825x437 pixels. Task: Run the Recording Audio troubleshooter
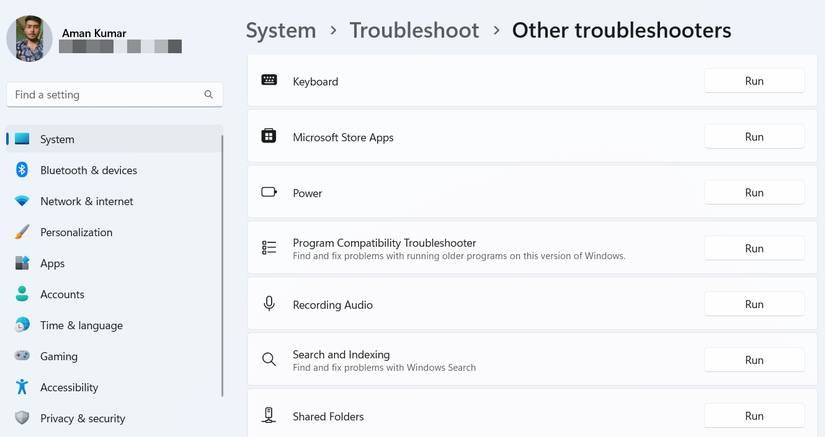754,304
